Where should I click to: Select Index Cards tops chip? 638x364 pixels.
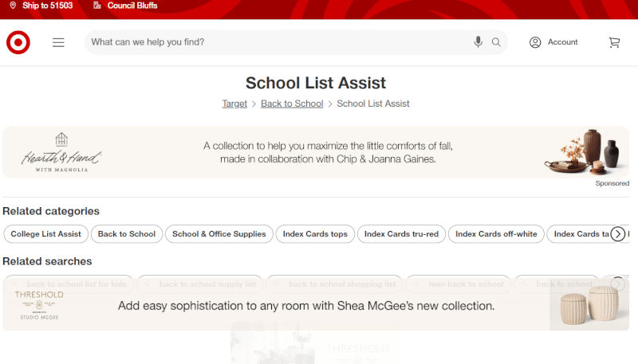point(315,234)
